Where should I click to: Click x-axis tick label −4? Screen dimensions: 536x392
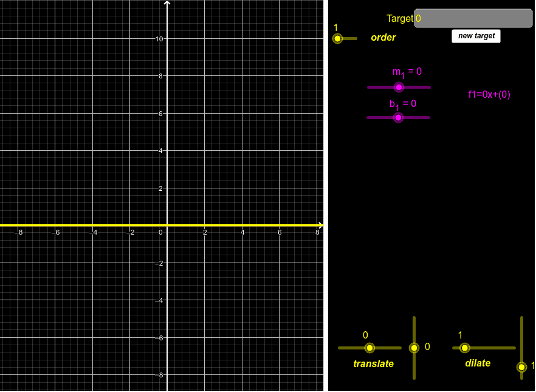(93, 232)
